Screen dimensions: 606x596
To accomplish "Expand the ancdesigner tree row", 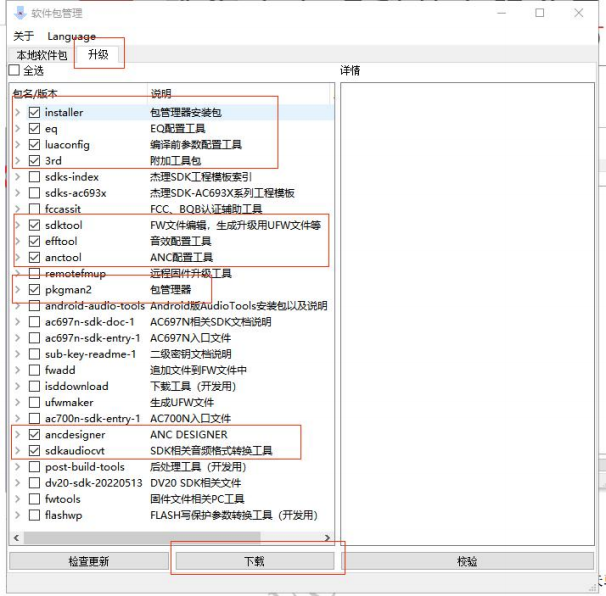I will (17, 434).
